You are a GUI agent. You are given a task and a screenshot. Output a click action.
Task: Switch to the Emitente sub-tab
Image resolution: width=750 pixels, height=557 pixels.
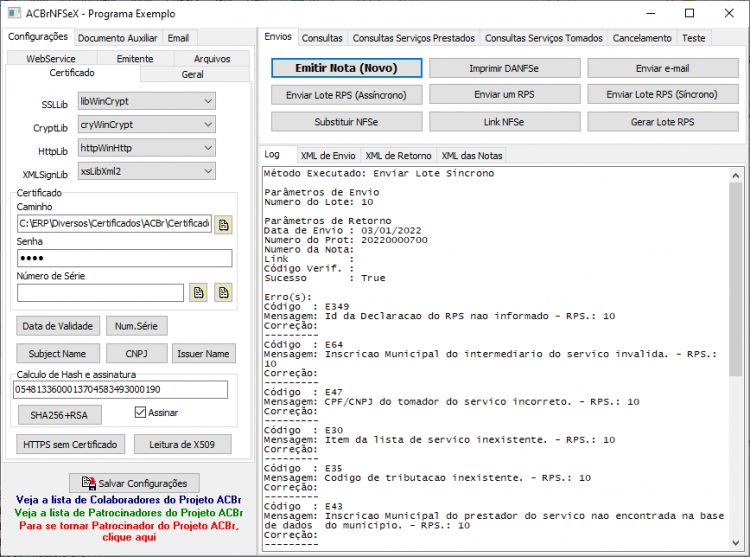click(x=135, y=59)
